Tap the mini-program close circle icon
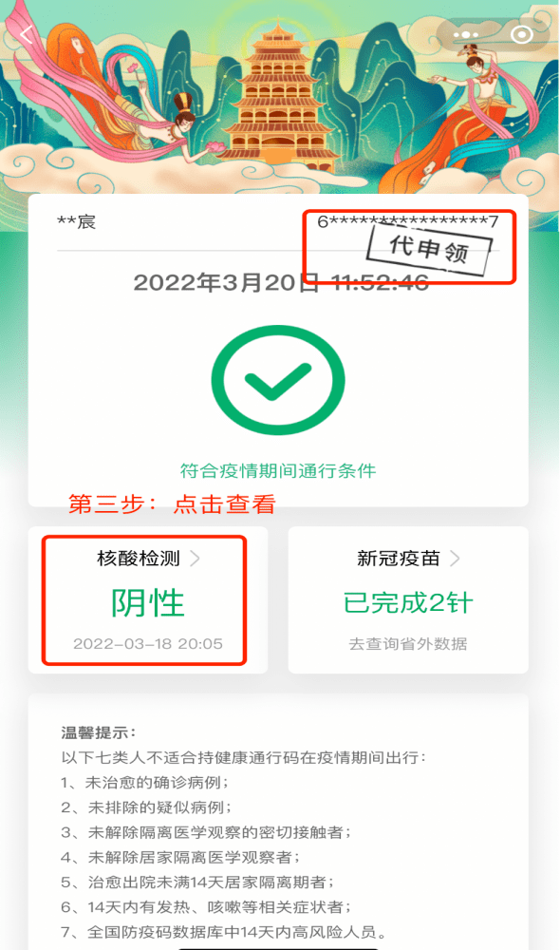This screenshot has width=560, height=950. (522, 35)
